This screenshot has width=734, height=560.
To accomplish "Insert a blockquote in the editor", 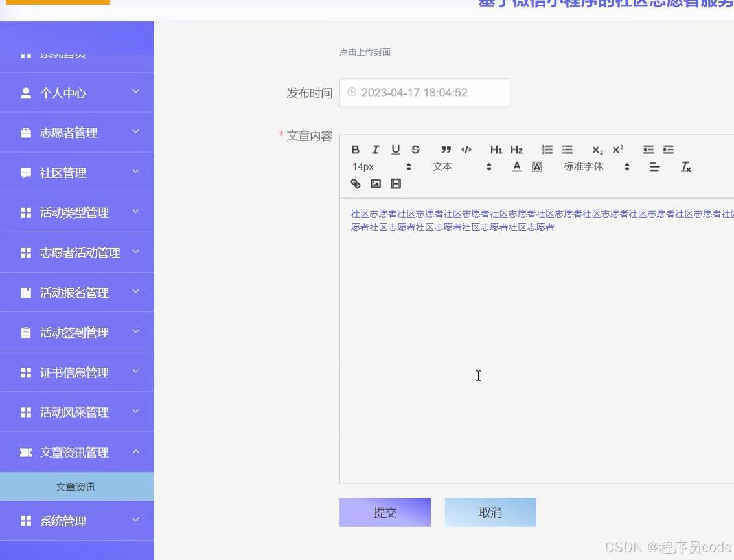I will [x=446, y=150].
